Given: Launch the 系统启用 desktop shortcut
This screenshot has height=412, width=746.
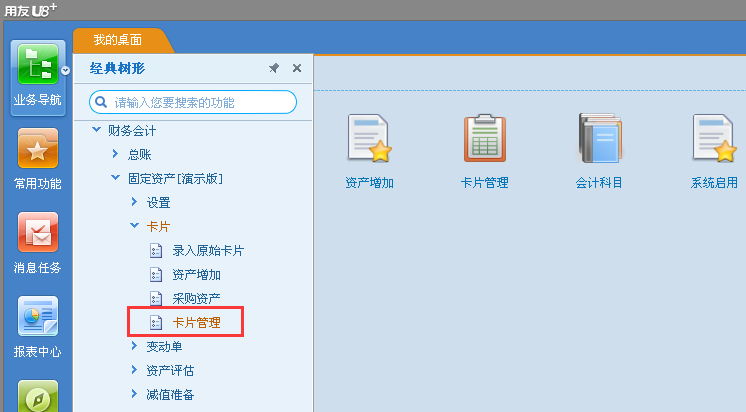Looking at the screenshot, I should pyautogui.click(x=714, y=151).
